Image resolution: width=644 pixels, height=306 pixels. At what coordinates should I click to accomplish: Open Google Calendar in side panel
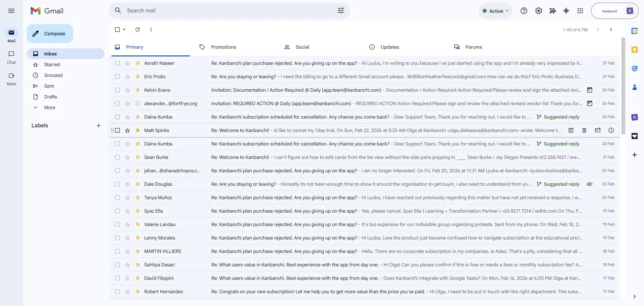(635, 30)
